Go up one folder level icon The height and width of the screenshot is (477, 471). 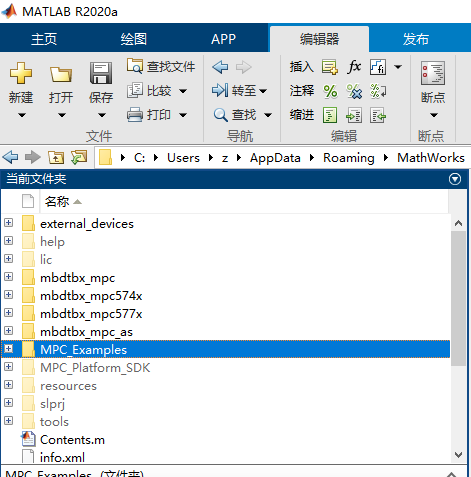56,157
